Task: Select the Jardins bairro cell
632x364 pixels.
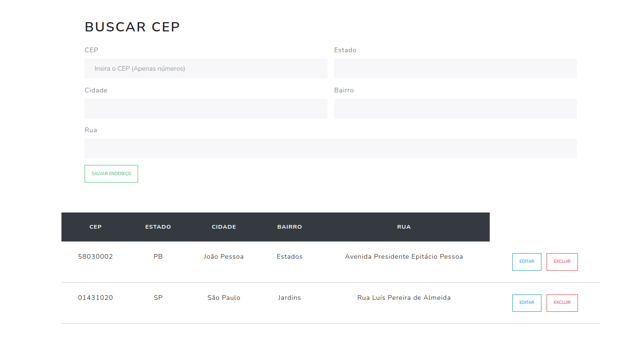Action: tap(290, 297)
